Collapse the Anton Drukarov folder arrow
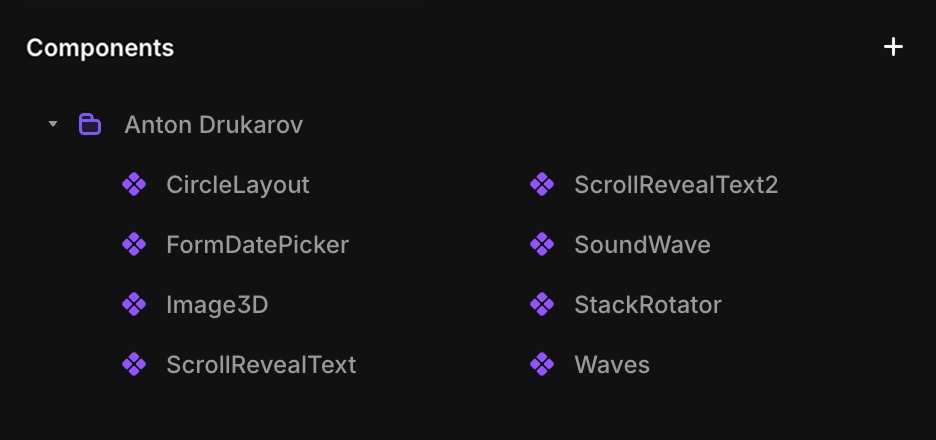The width and height of the screenshot is (936, 440). coord(53,125)
